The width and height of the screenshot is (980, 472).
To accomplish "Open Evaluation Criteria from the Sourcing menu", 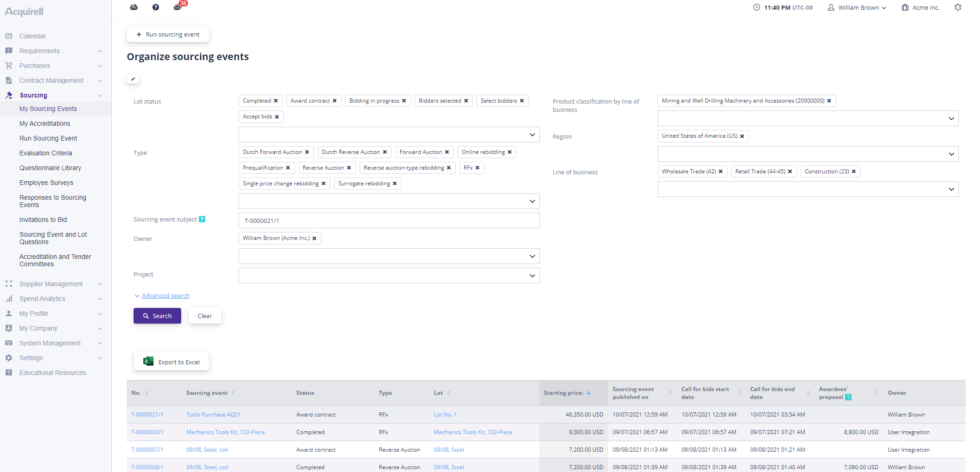I will pyautogui.click(x=46, y=153).
